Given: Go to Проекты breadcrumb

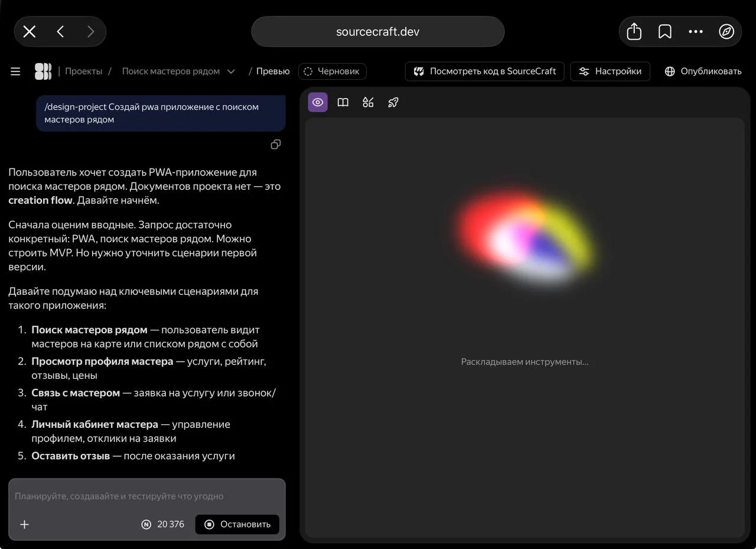Looking at the screenshot, I should 83,72.
